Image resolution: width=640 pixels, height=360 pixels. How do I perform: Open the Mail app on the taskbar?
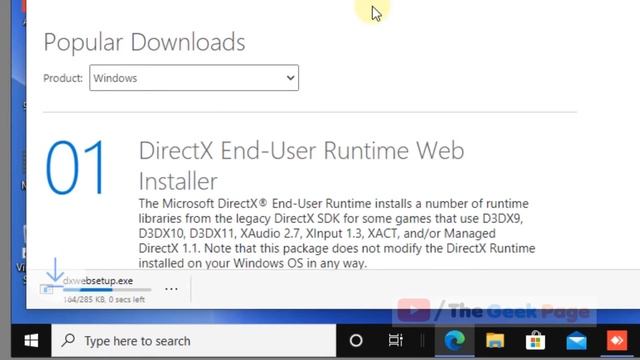pyautogui.click(x=576, y=341)
